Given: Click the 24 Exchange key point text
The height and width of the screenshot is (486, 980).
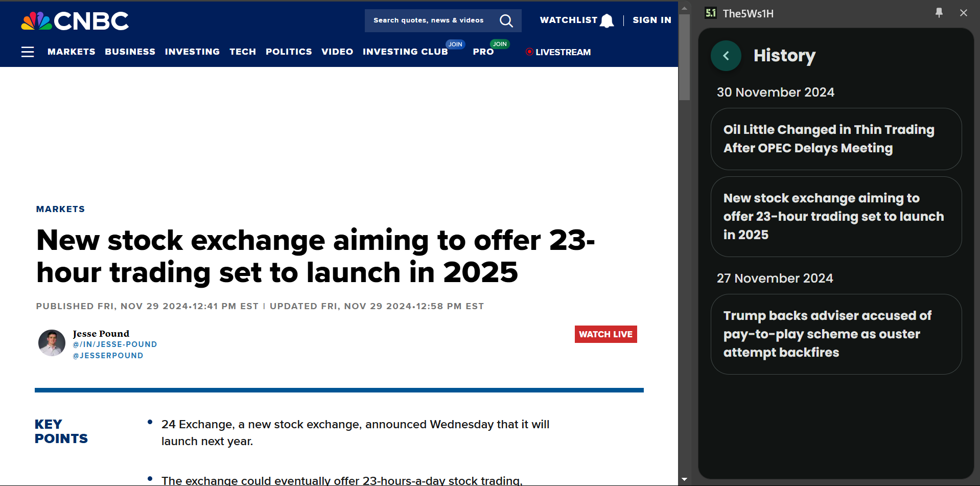Looking at the screenshot, I should point(355,433).
